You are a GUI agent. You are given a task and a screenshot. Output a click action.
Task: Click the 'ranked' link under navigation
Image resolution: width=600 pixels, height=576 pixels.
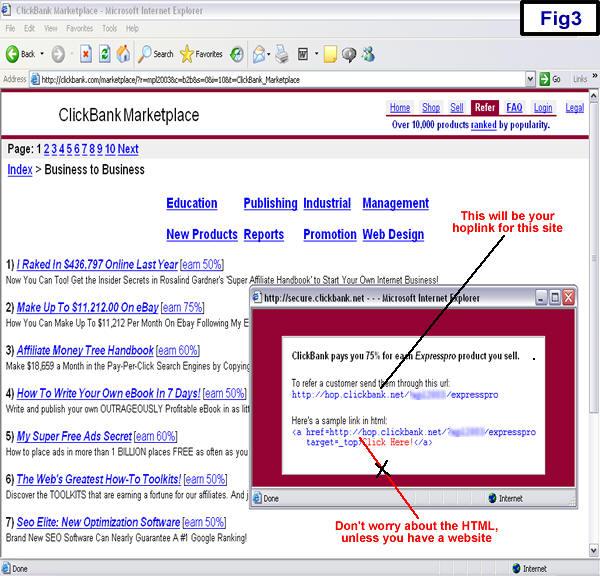(484, 125)
